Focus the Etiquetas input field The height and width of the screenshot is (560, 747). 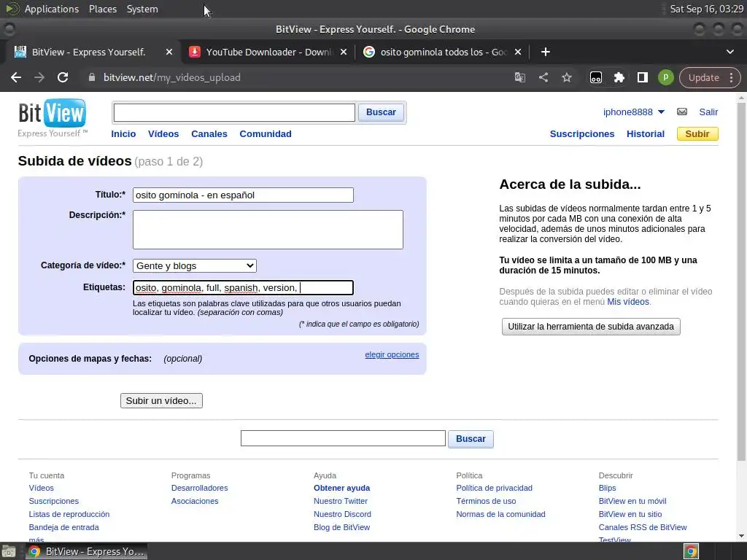tap(243, 287)
